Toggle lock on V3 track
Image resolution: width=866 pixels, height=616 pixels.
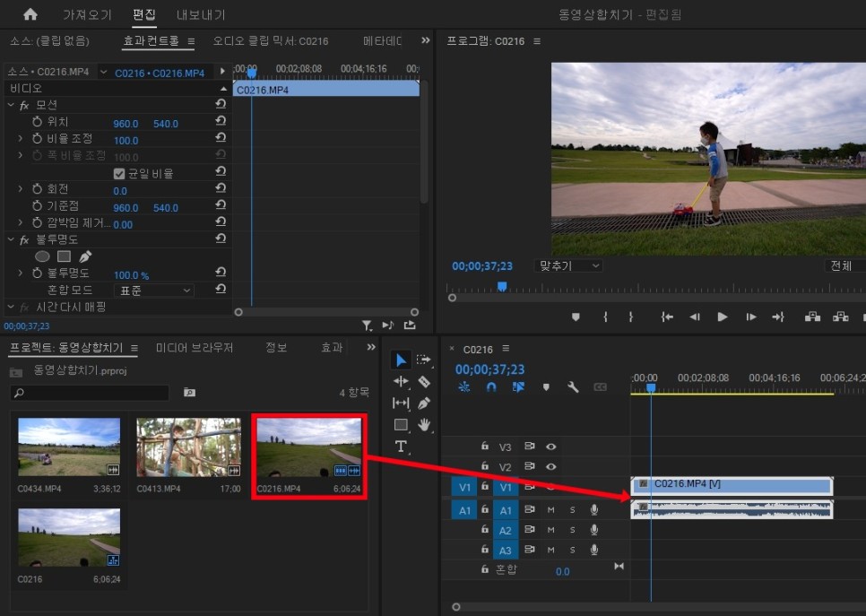(x=484, y=446)
